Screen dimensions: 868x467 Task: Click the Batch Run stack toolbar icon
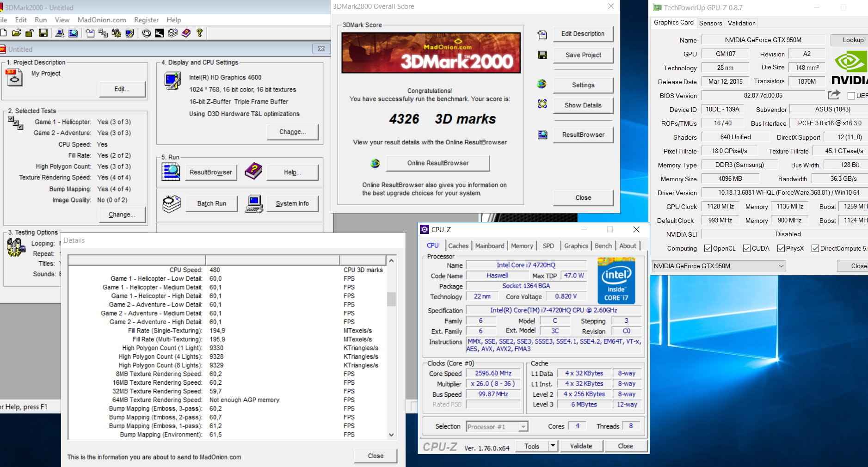173,33
